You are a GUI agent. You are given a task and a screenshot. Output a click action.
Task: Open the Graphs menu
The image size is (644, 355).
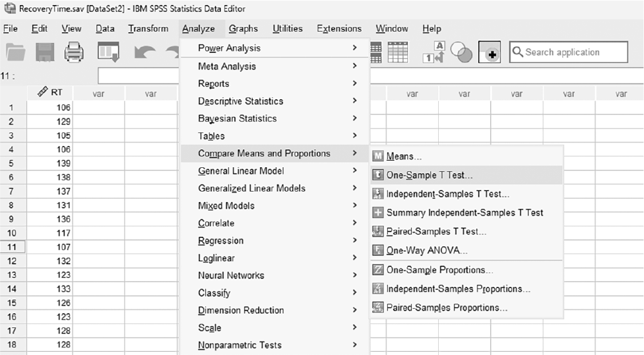coord(243,29)
